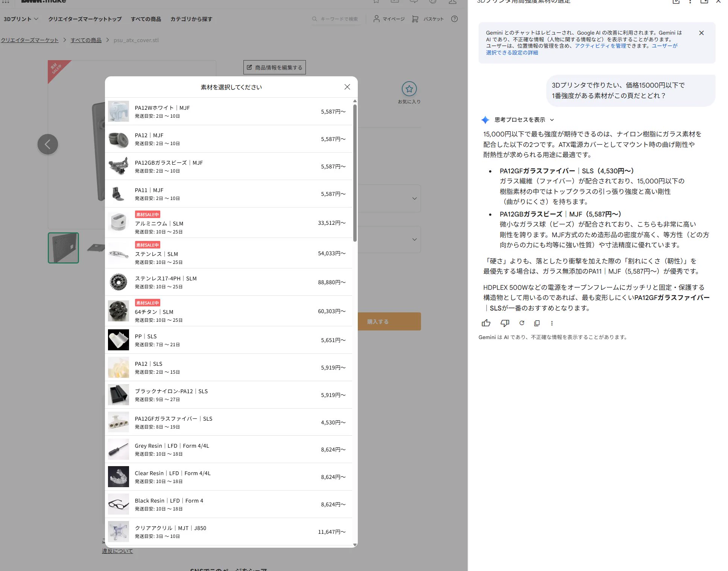The width and height of the screenshot is (728, 571).
Task: Select ブラックナイロン-PA12 SLS material
Action: pos(229,395)
